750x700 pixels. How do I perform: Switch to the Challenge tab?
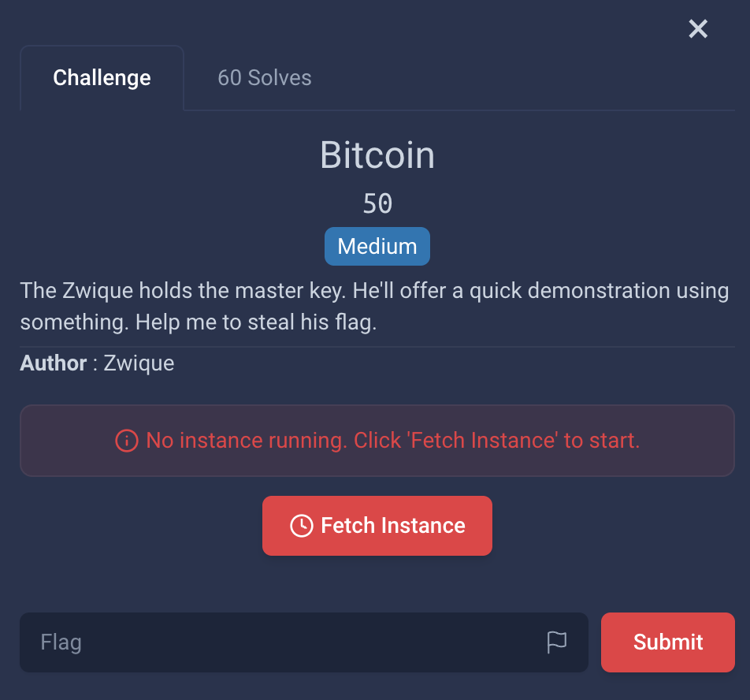[102, 78]
